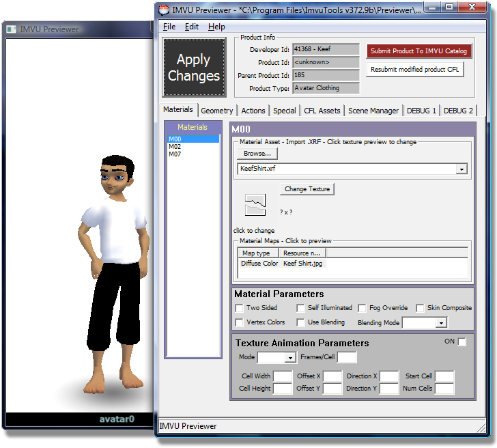Open the Blending Mode dropdown
497x448 pixels.
pyautogui.click(x=441, y=323)
